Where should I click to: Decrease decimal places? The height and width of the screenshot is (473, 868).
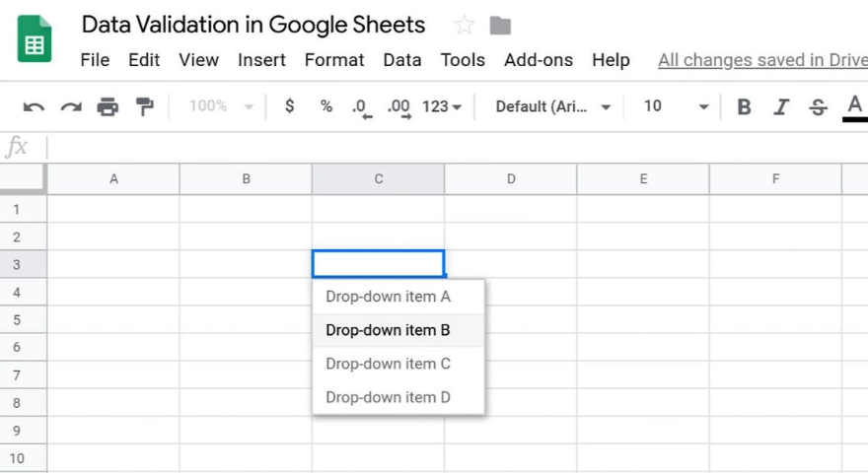(362, 107)
